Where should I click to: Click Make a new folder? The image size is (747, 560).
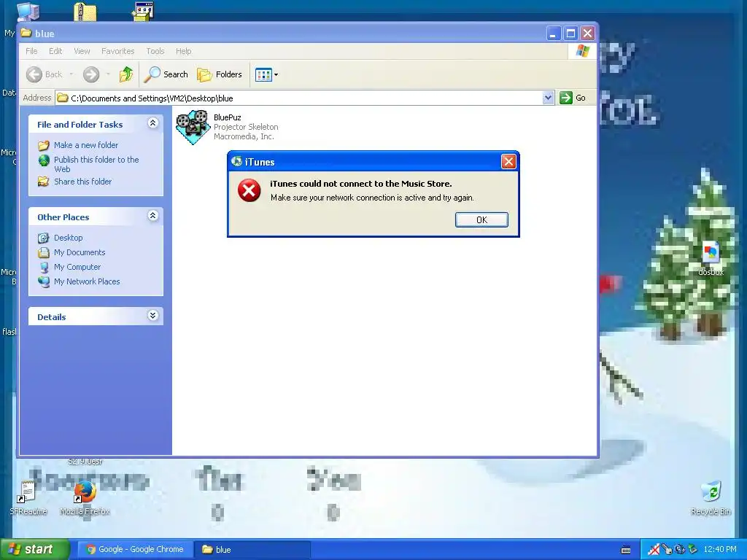pos(86,145)
